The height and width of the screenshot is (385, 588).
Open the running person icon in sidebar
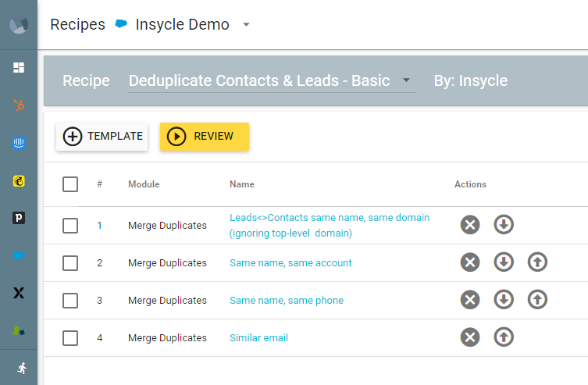tap(22, 368)
